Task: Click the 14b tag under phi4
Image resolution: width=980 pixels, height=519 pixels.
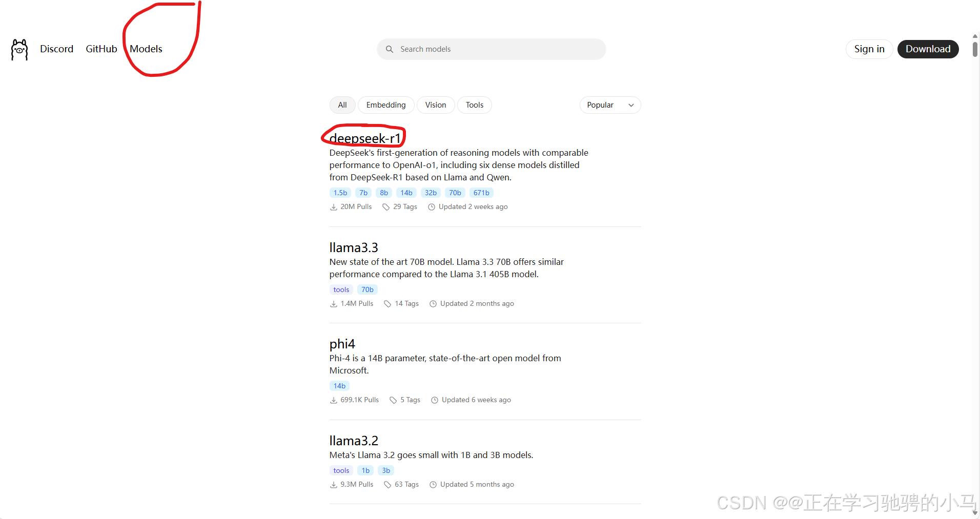Action: point(339,386)
